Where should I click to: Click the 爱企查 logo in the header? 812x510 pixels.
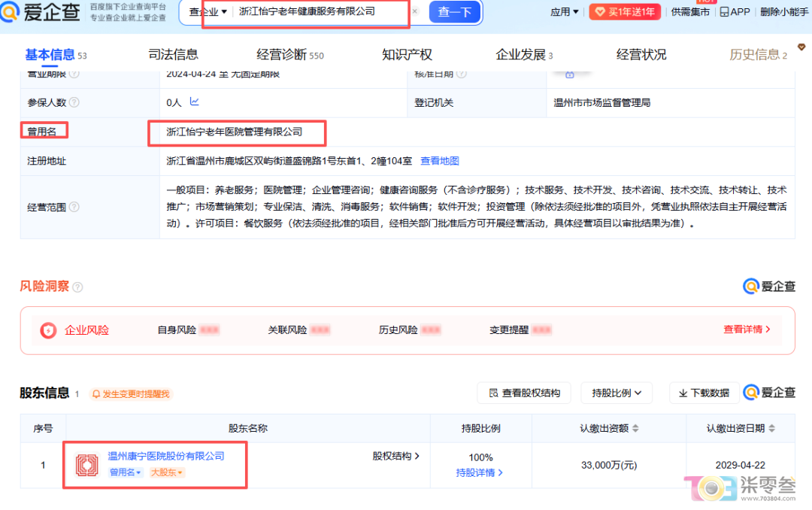click(41, 11)
